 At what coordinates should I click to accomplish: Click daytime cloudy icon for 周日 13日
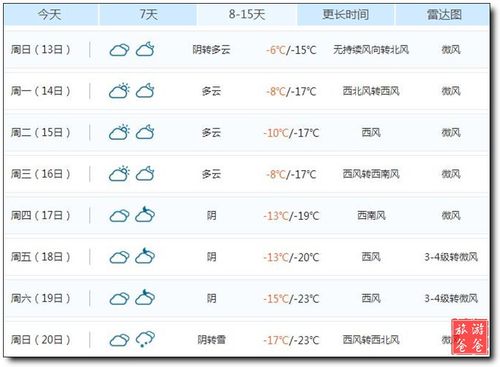tap(119, 50)
